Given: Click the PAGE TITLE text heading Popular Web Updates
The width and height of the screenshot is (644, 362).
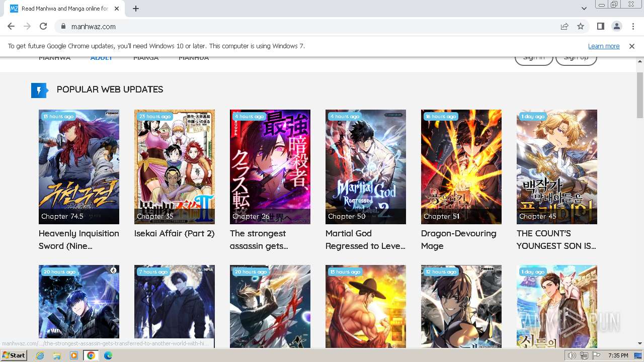Looking at the screenshot, I should click(x=110, y=89).
